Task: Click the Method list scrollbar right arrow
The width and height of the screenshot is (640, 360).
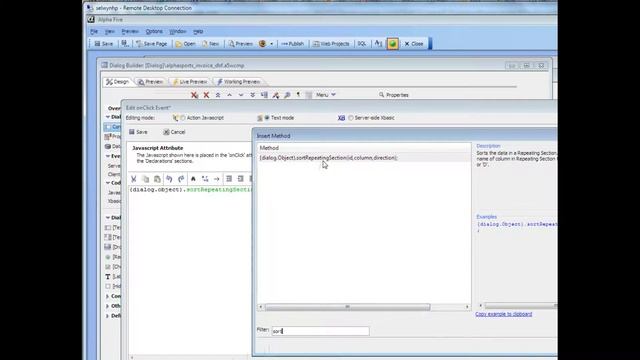Action: click(x=467, y=307)
